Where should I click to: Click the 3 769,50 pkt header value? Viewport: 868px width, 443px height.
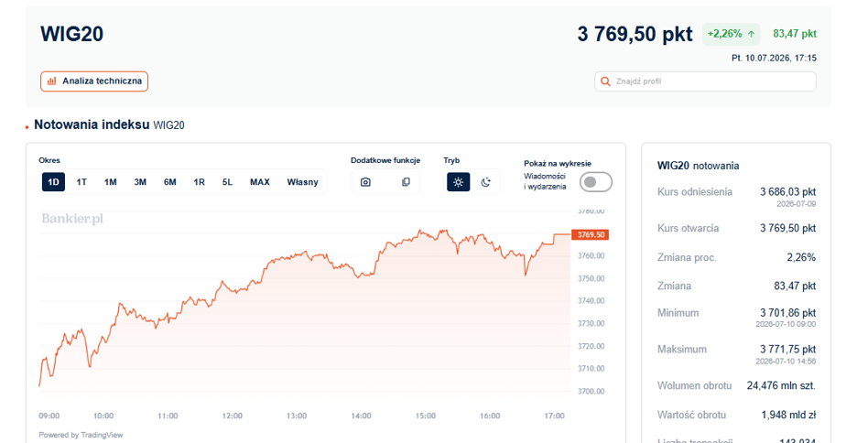pyautogui.click(x=635, y=34)
